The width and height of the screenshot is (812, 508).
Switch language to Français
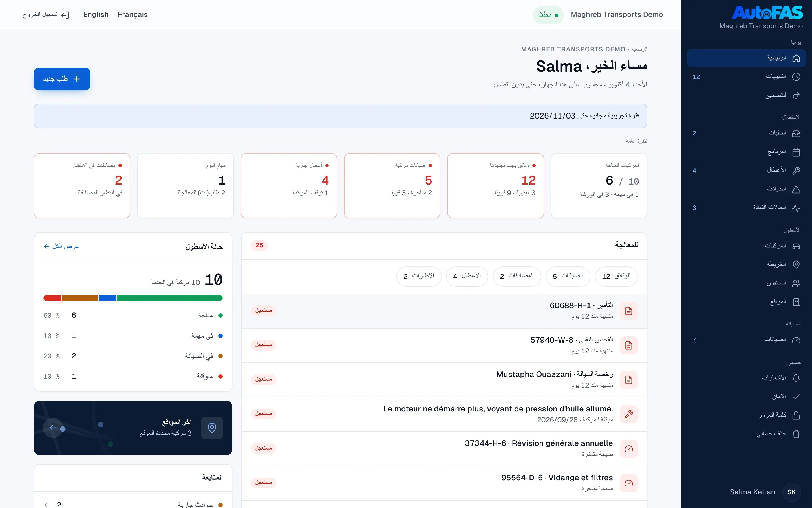133,14
